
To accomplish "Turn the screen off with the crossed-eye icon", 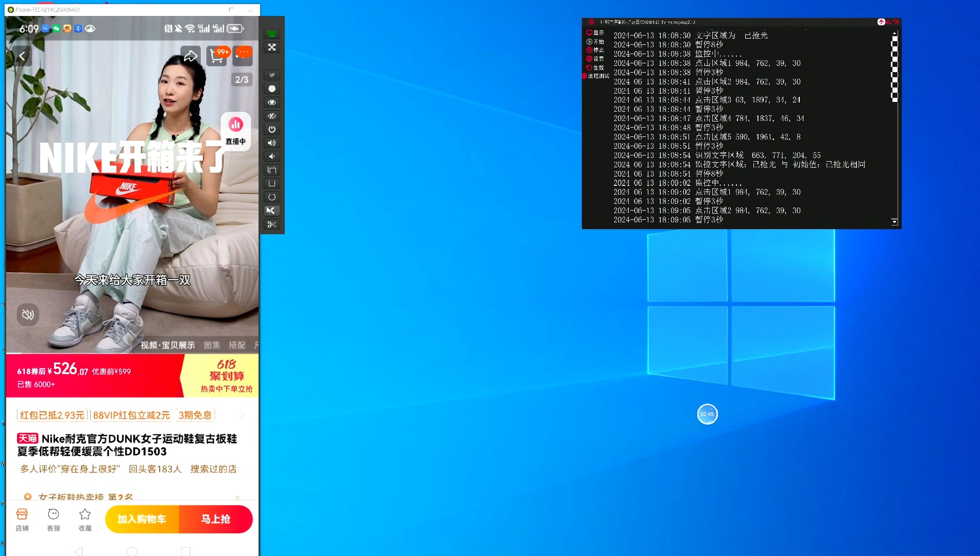I will pos(271,116).
